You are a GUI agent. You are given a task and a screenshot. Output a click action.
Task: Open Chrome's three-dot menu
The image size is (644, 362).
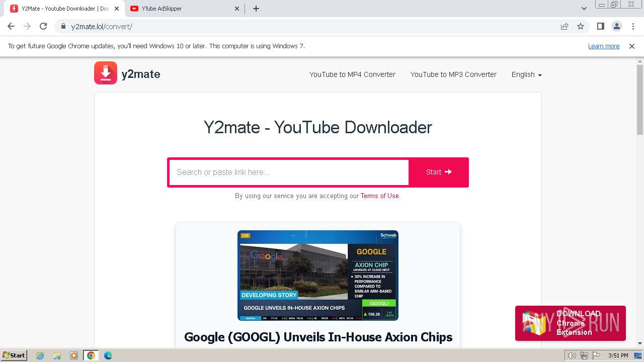632,26
